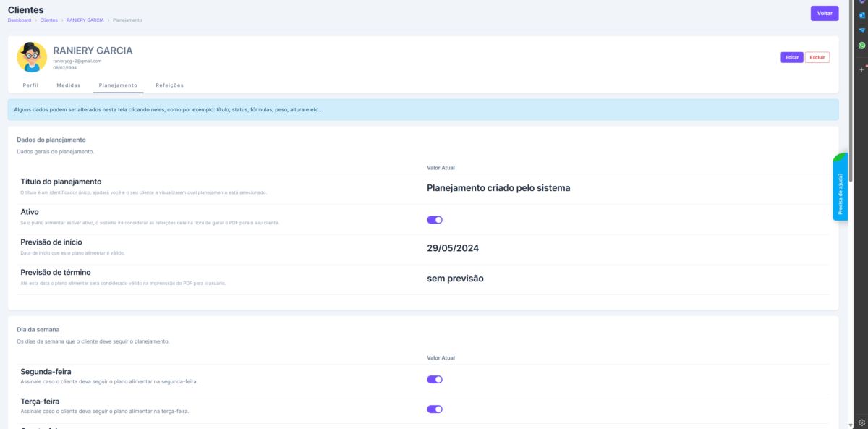This screenshot has width=868, height=429.
Task: Switch to the Medidas tab
Action: click(x=69, y=85)
